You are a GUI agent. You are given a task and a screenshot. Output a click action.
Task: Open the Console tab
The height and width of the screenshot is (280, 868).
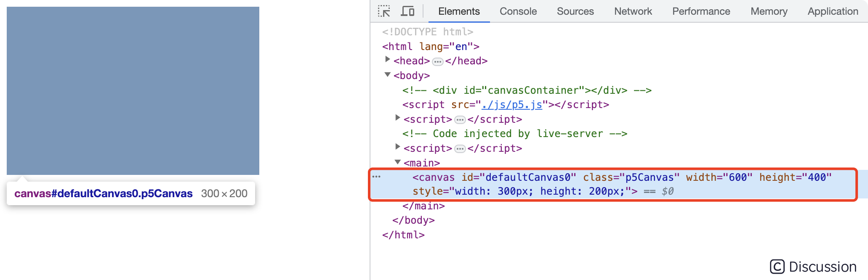[518, 11]
